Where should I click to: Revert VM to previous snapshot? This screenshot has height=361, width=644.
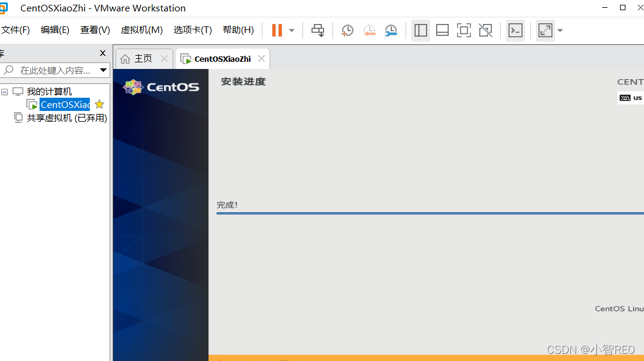coord(369,30)
